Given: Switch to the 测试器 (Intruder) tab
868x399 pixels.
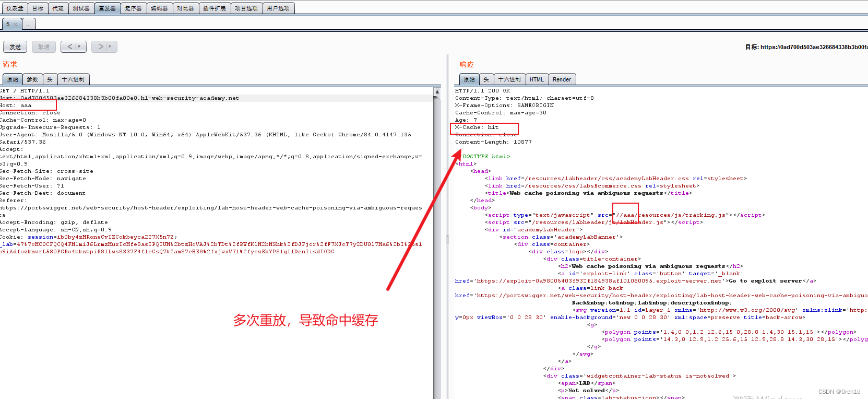Looking at the screenshot, I should (x=81, y=8).
